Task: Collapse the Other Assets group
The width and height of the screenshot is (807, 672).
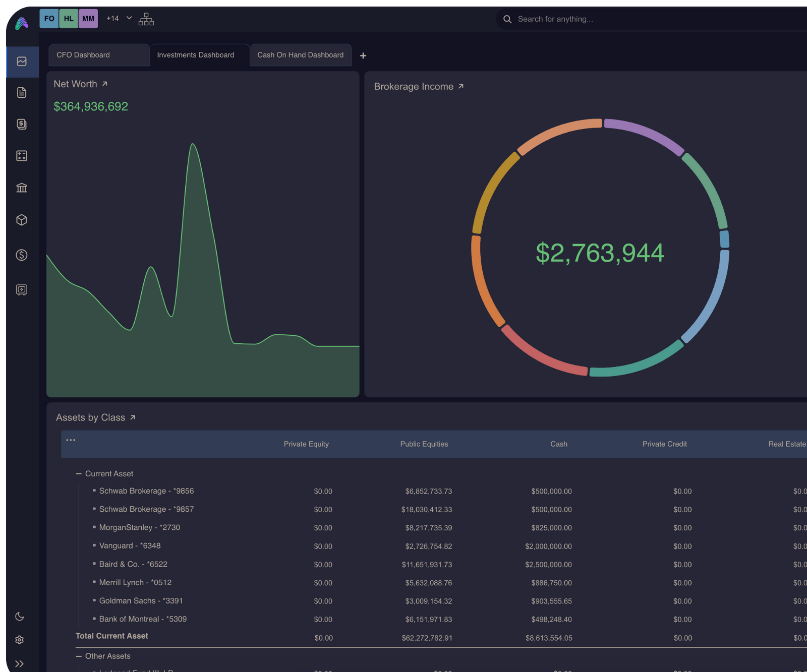Action: [79, 656]
